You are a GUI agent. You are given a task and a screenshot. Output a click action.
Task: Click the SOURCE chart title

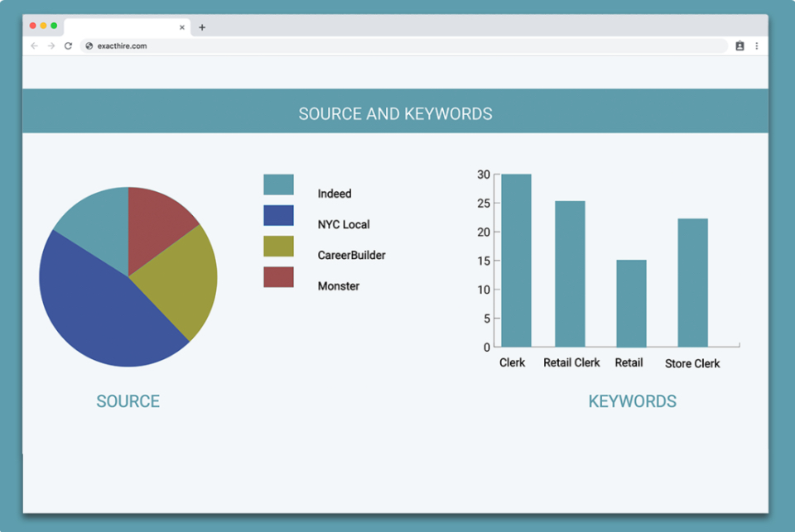click(128, 401)
